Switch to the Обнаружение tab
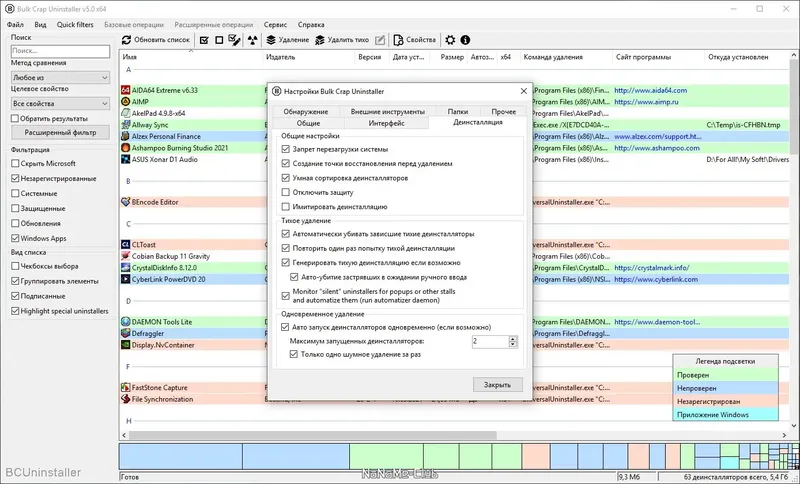The image size is (800, 484). [306, 111]
